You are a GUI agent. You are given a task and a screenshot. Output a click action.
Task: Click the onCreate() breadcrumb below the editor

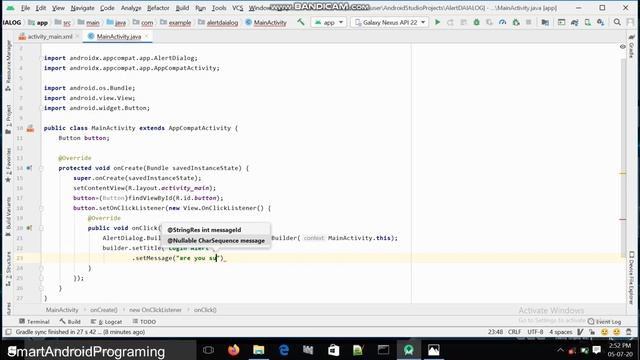[x=104, y=310]
